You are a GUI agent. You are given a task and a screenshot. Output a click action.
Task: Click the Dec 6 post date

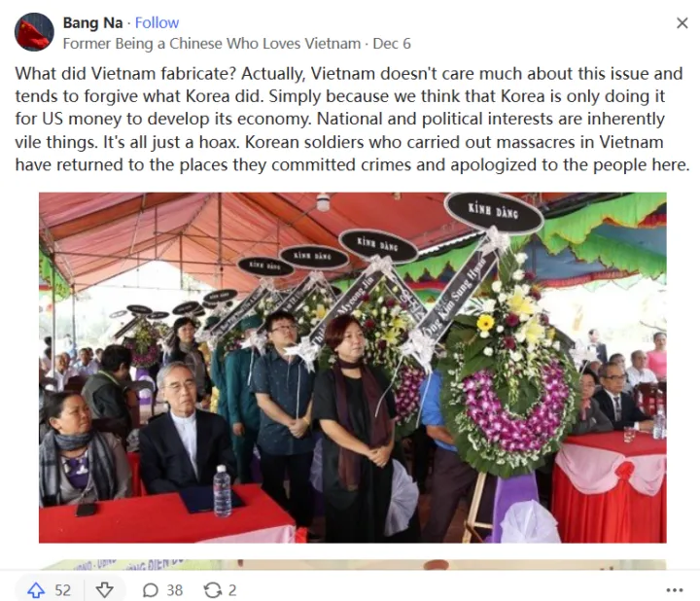392,44
